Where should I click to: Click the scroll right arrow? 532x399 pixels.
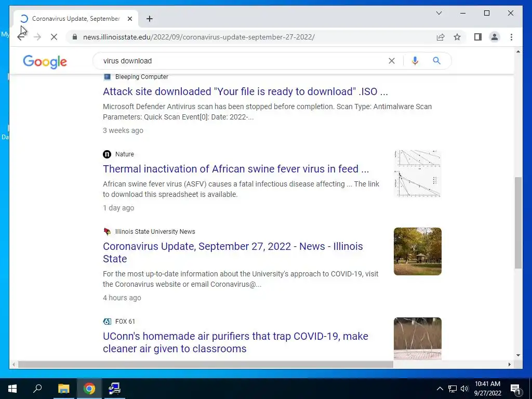pos(509,364)
